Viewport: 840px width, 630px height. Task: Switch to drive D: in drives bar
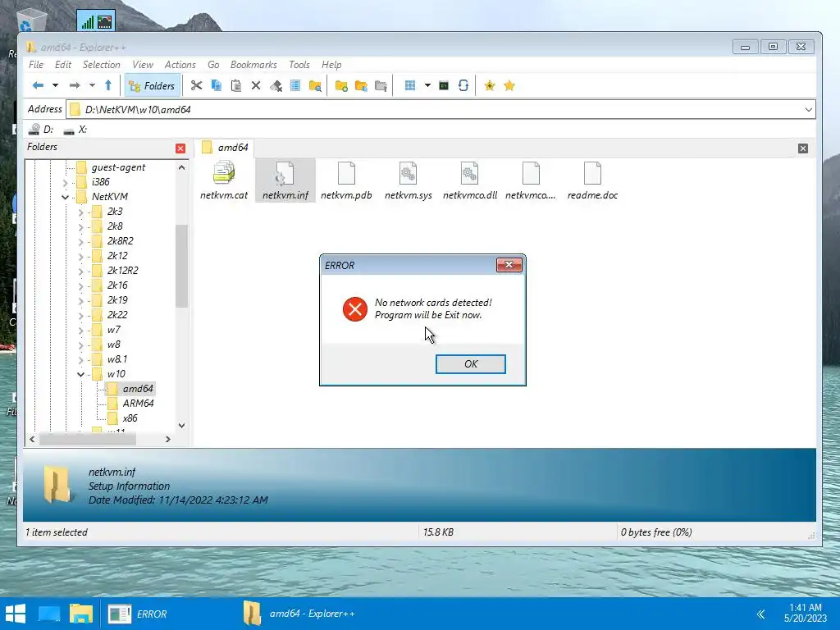(42, 130)
